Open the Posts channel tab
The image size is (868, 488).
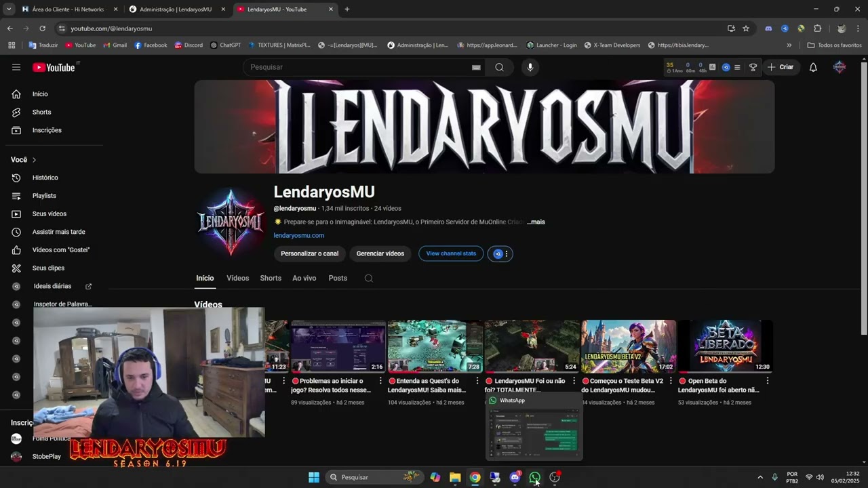338,278
